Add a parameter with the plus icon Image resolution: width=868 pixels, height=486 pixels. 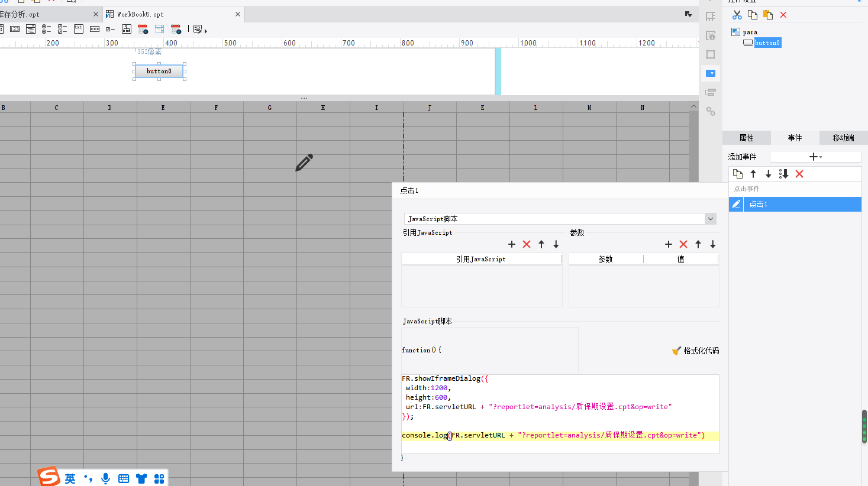[x=669, y=244]
